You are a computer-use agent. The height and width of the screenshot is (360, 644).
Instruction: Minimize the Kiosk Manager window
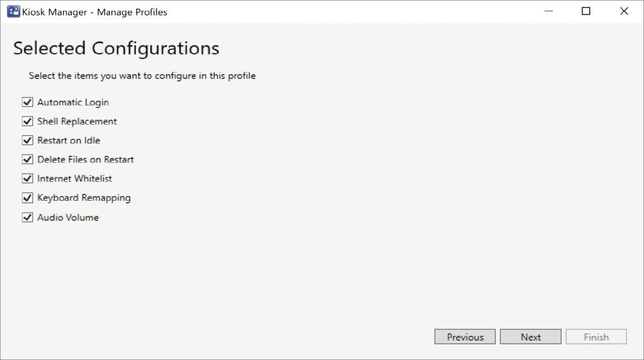click(x=548, y=11)
